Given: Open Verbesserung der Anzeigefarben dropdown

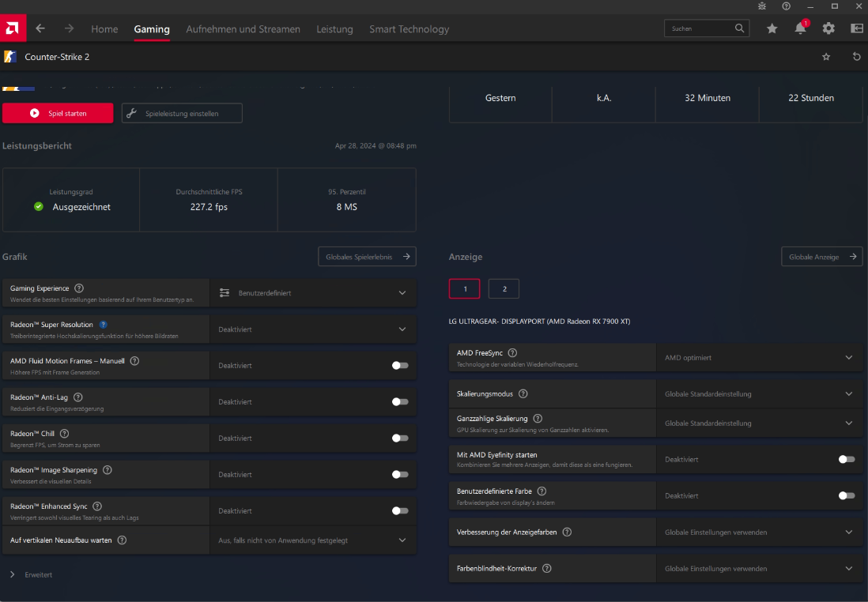Looking at the screenshot, I should [760, 532].
